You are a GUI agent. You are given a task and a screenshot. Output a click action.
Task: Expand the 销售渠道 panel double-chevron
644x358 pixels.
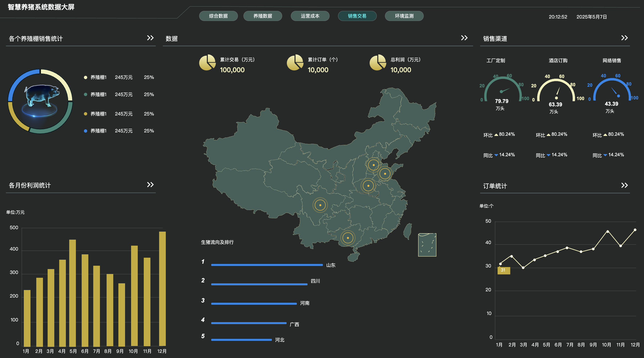tap(624, 38)
